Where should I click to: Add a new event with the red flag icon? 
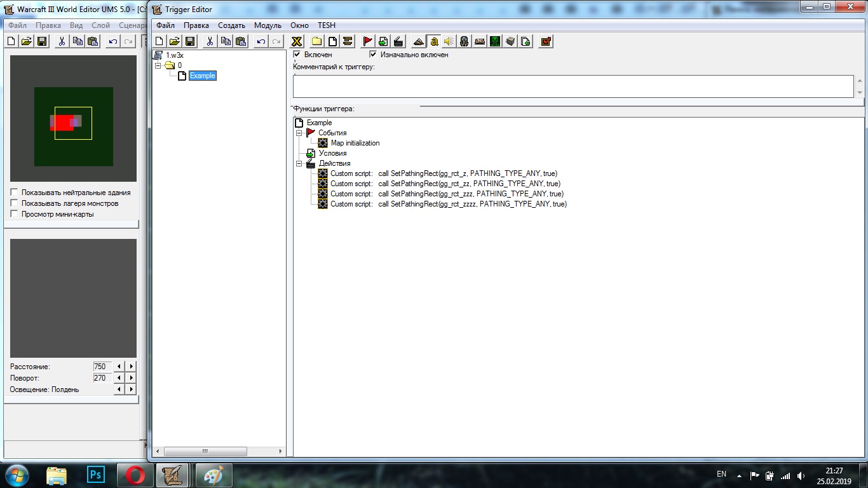(367, 41)
